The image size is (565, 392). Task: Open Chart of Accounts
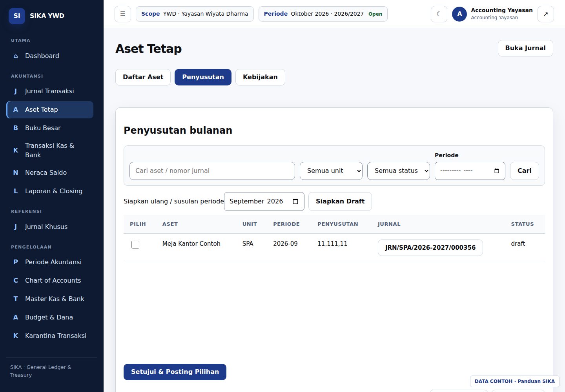point(50,280)
